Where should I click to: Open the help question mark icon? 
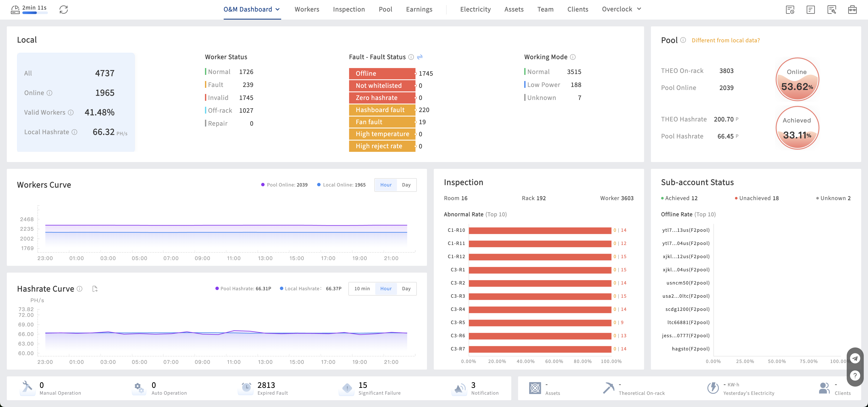pos(855,375)
